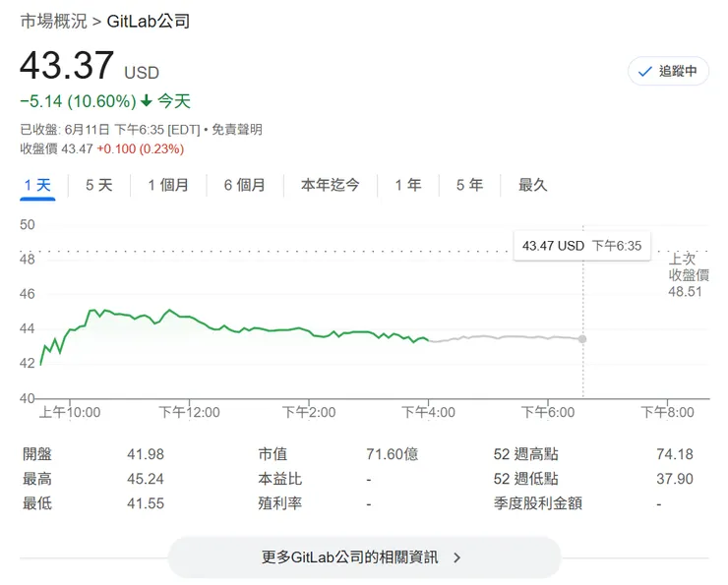Toggle the 追蹤中 following button
The height and width of the screenshot is (585, 728).
[668, 72]
